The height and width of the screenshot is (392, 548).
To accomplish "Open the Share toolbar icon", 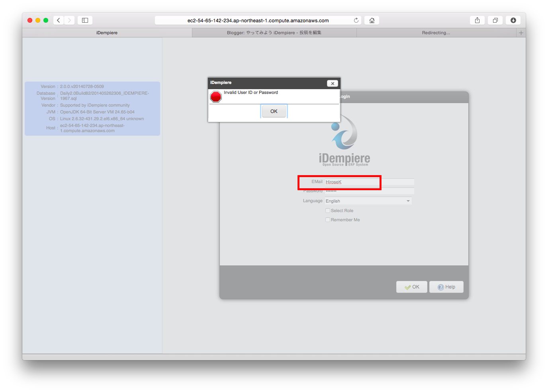I will pyautogui.click(x=477, y=20).
